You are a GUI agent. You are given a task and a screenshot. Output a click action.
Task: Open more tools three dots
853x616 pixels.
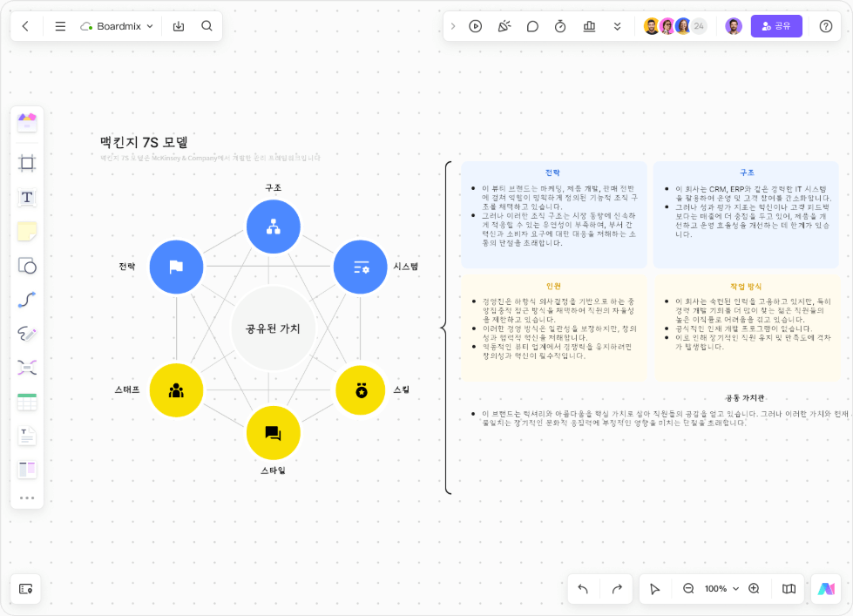[27, 498]
